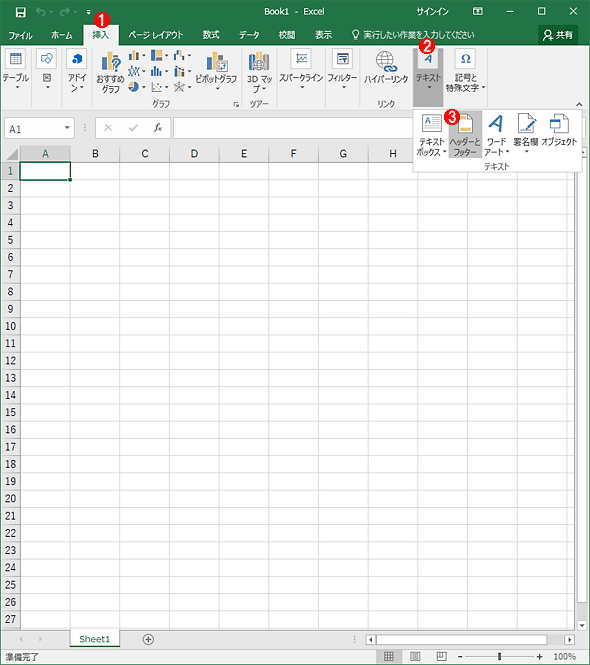The height and width of the screenshot is (665, 590).
Task: Open the グラフ group dialog launcher
Action: (x=236, y=104)
